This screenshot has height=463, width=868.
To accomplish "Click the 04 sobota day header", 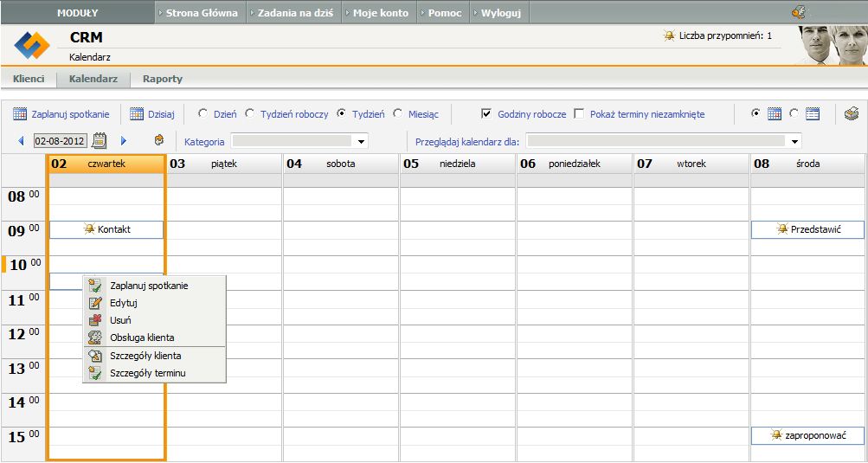I will (x=341, y=164).
